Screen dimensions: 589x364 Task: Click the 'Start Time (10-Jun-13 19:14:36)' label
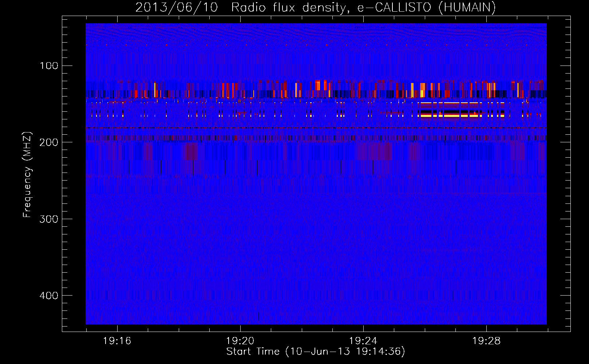click(316, 352)
